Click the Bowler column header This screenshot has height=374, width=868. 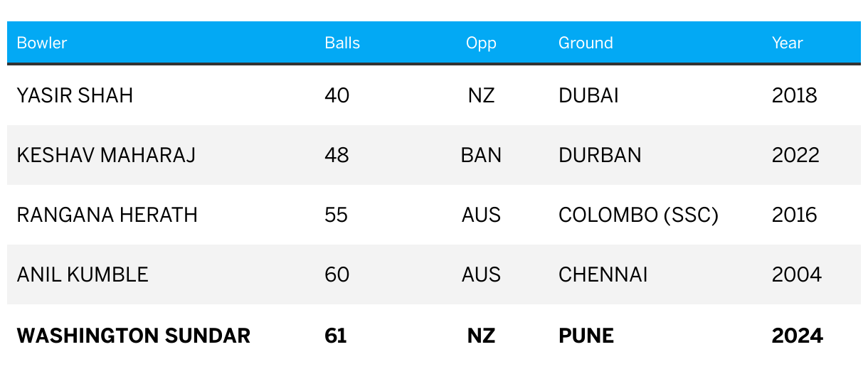(42, 43)
